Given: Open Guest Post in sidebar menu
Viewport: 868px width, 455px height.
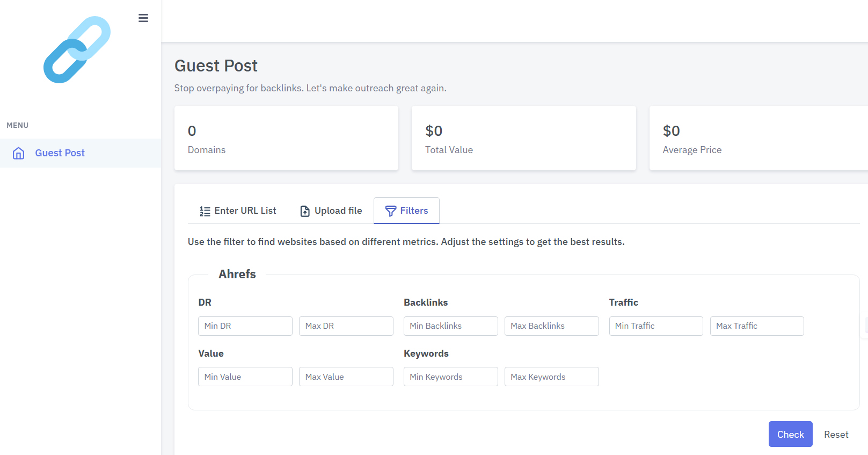Looking at the screenshot, I should [60, 153].
